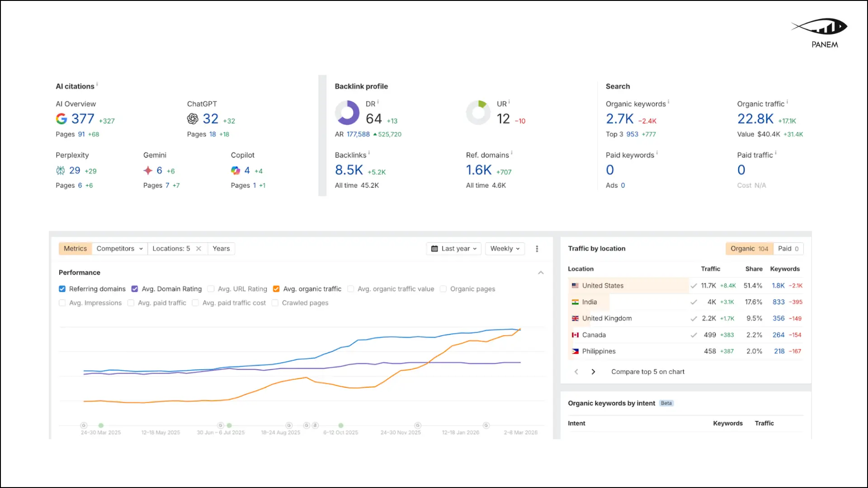Image resolution: width=868 pixels, height=488 pixels.
Task: Click the Google AI Overview icon
Action: [61, 119]
